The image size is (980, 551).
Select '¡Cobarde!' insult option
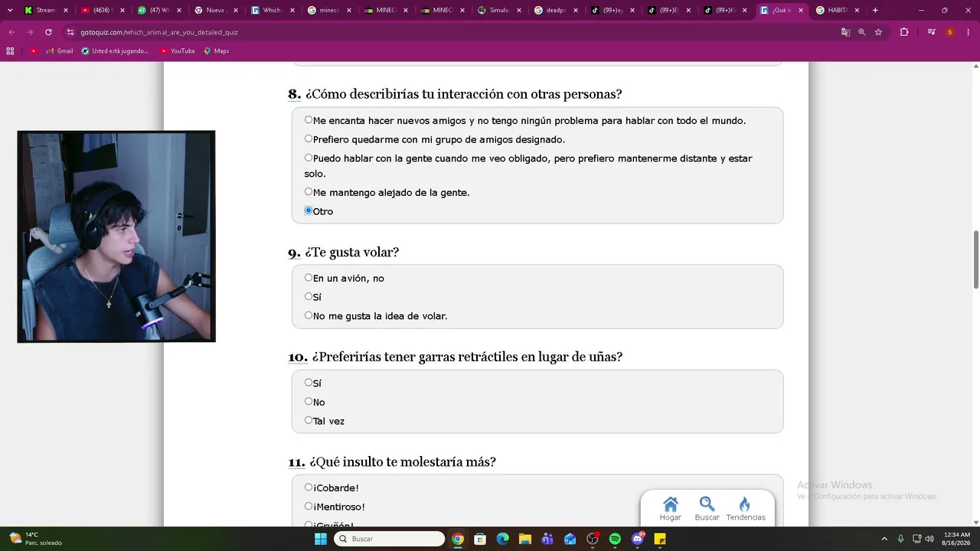(x=309, y=487)
